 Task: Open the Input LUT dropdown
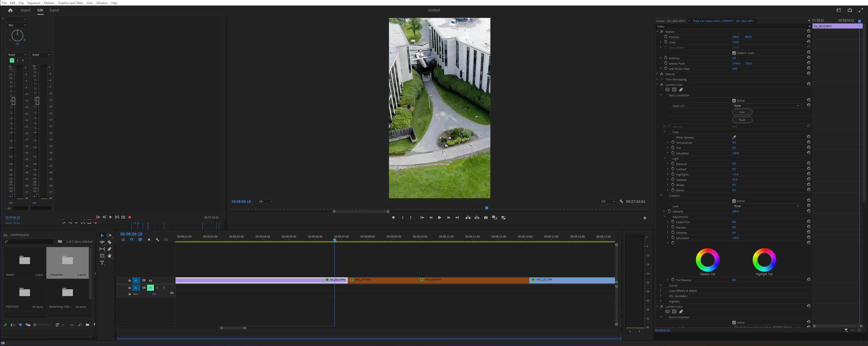tap(766, 106)
